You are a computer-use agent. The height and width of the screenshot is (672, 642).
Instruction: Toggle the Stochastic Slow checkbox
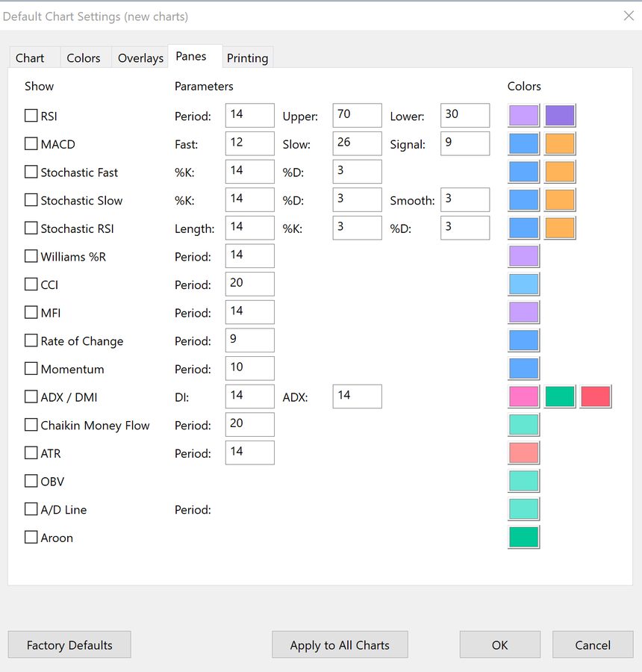point(31,199)
